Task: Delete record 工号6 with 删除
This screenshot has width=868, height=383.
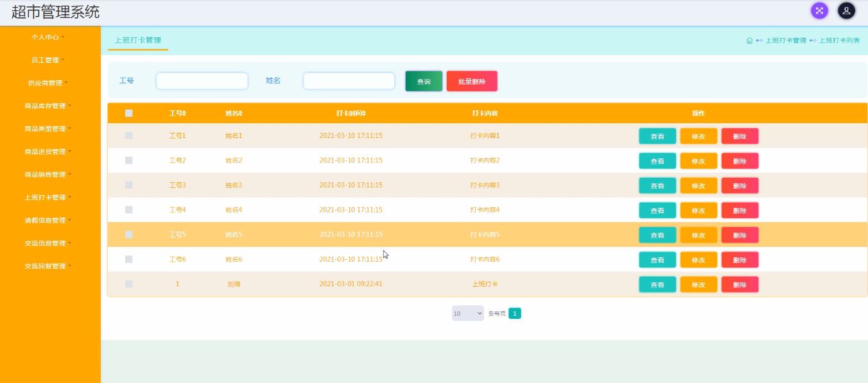Action: (x=740, y=260)
